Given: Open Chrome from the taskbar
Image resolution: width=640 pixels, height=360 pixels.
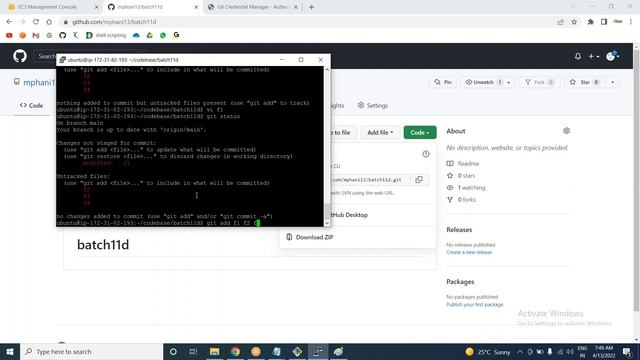Looking at the screenshot, I should tap(235, 351).
